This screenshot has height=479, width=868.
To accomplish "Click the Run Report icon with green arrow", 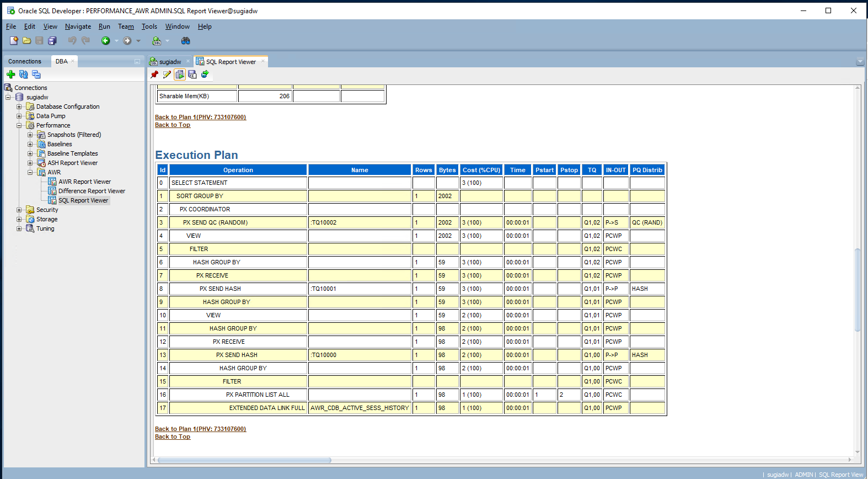I will tap(180, 74).
